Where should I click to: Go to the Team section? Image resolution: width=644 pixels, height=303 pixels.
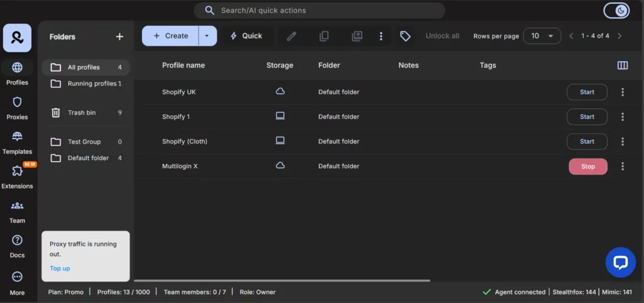(x=17, y=210)
